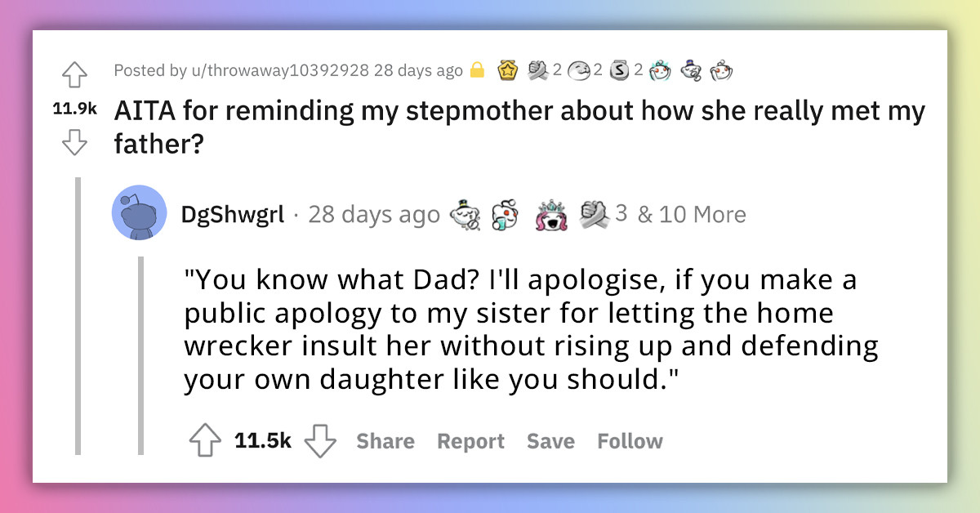Toggle Follow on the comment

[630, 441]
